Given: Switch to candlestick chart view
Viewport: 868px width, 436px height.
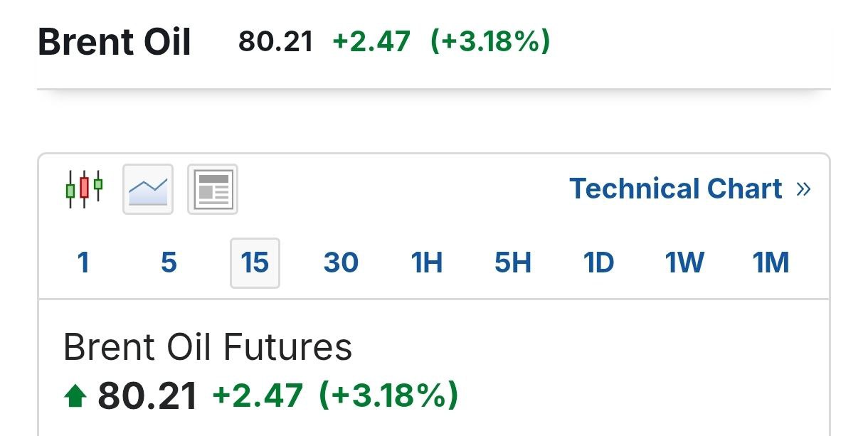Looking at the screenshot, I should (84, 189).
